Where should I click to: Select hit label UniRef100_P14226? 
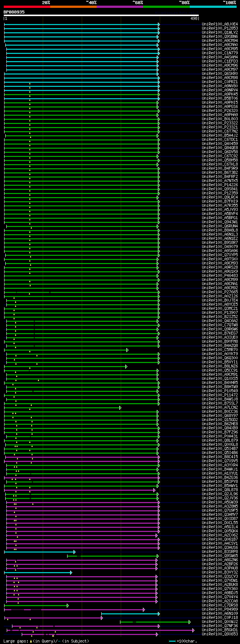tap(220, 185)
